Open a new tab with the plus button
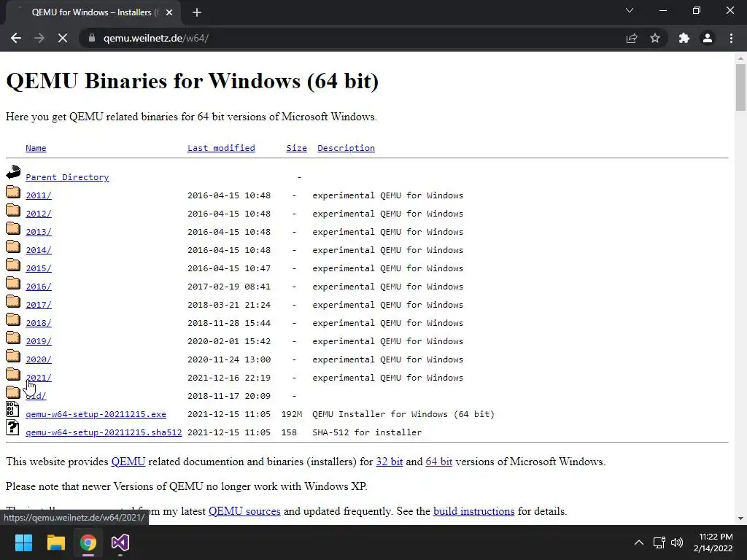This screenshot has height=560, width=747. point(197,12)
